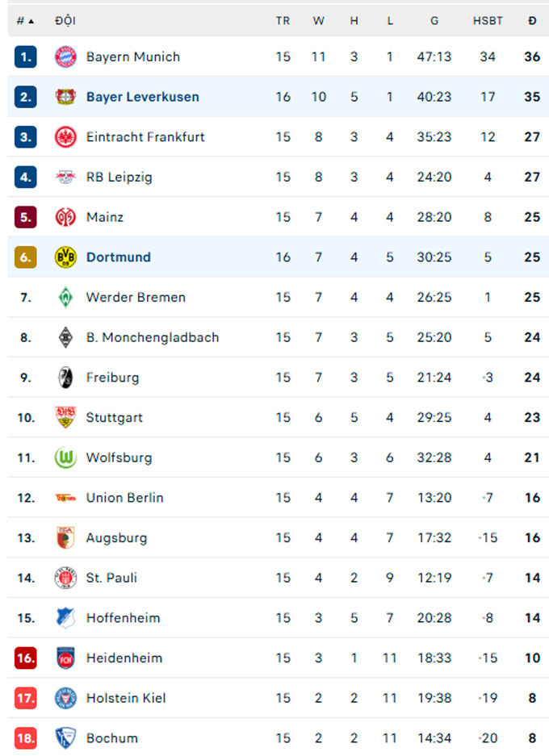Sort standings by the Đ points header
549x756 pixels.
532,21
